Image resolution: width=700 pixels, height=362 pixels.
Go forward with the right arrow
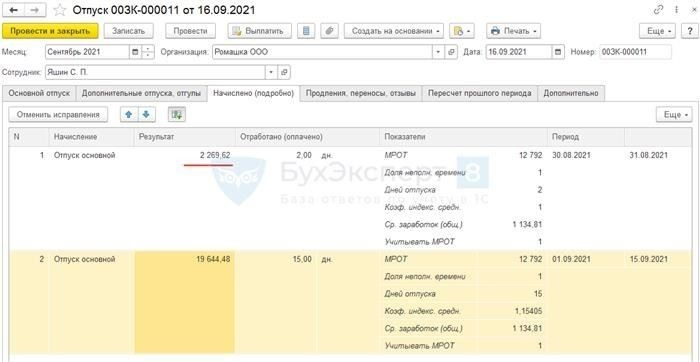34,10
